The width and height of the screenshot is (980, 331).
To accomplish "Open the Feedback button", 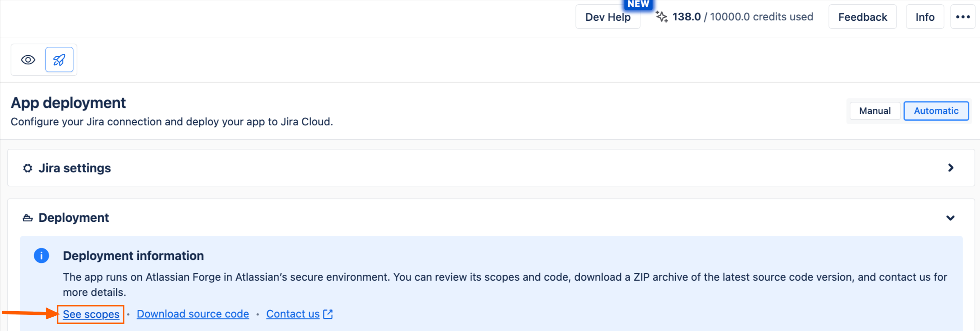I will coord(862,17).
